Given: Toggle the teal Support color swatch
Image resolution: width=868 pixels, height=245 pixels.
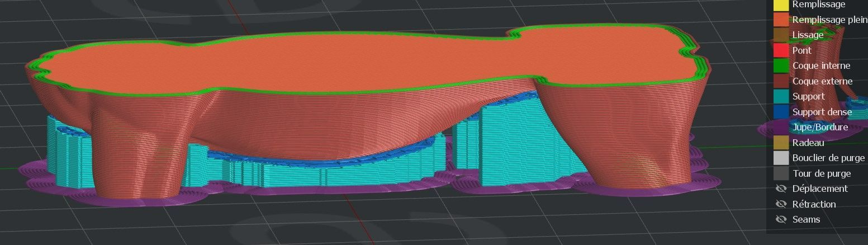Looking at the screenshot, I should (781, 96).
